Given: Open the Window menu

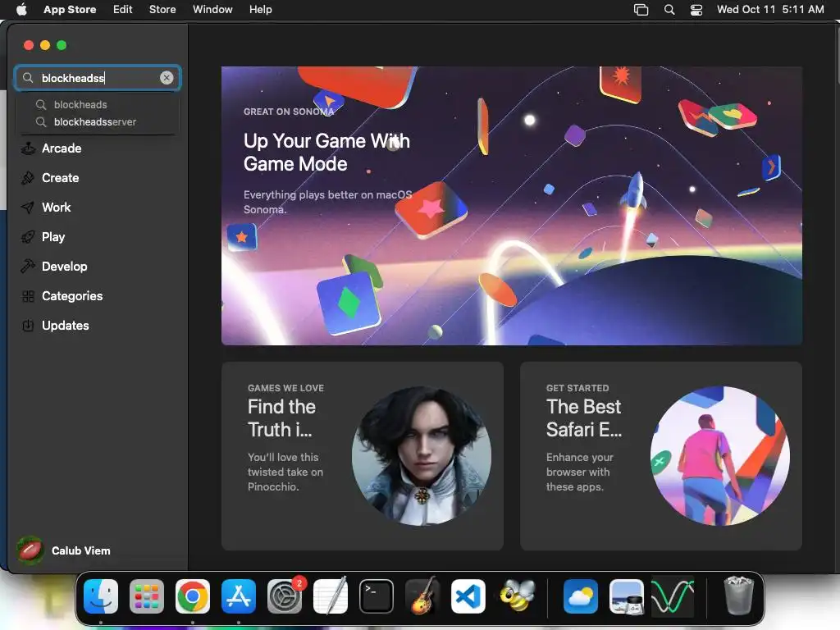Looking at the screenshot, I should coord(212,10).
